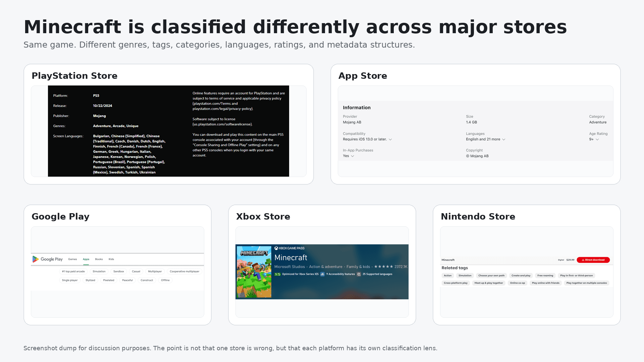Click the supported languages globe icon
644x362 pixels.
pos(359,274)
